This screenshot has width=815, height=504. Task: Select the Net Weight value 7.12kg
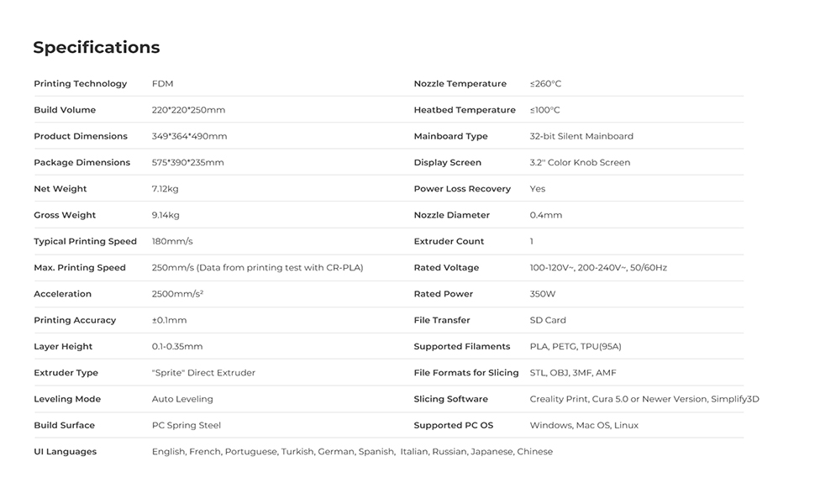[x=166, y=189]
